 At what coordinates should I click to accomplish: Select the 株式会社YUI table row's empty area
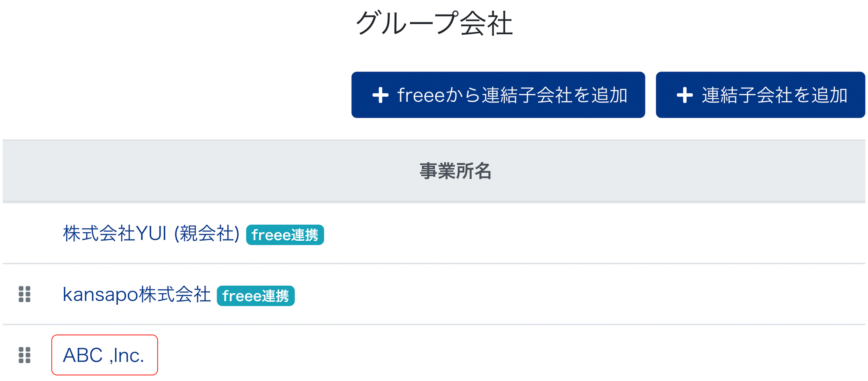593,234
